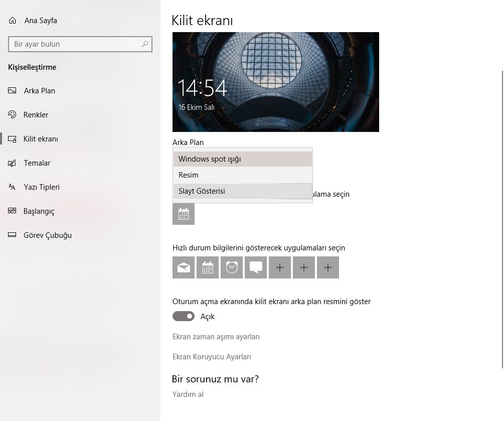This screenshot has width=504, height=421.
Task: Select Resim from the Arka Plan dropdown
Action: [x=188, y=175]
